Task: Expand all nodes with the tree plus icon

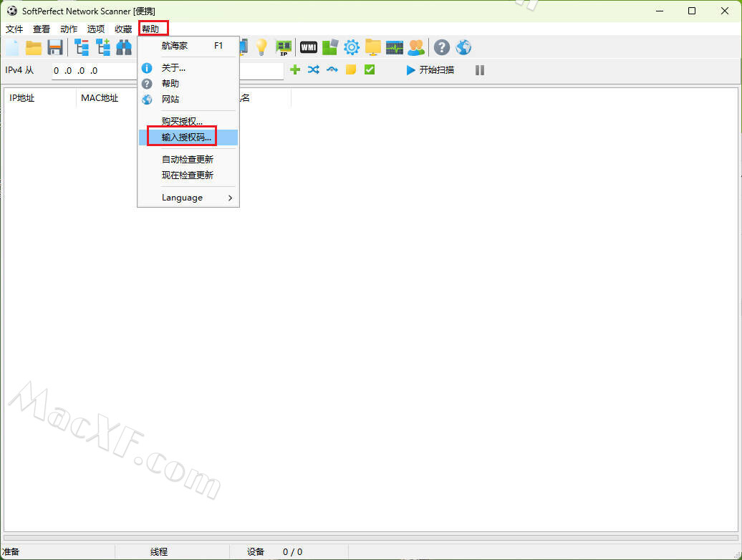Action: [x=103, y=47]
